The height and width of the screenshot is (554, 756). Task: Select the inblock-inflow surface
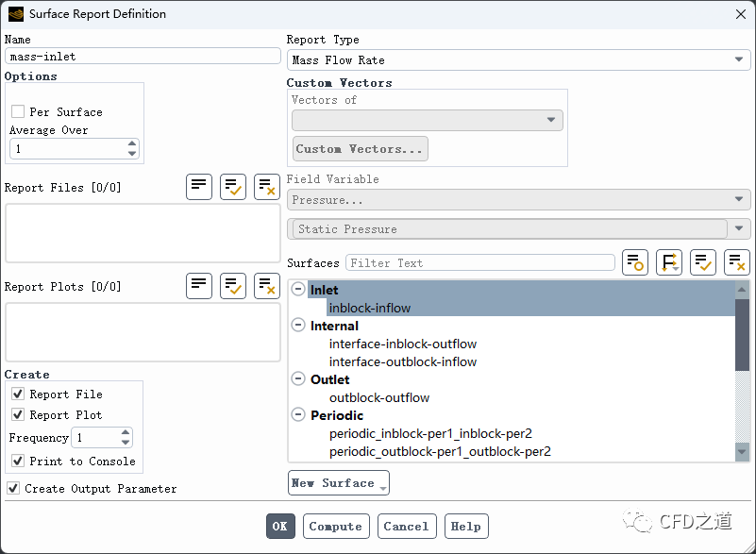coord(370,308)
